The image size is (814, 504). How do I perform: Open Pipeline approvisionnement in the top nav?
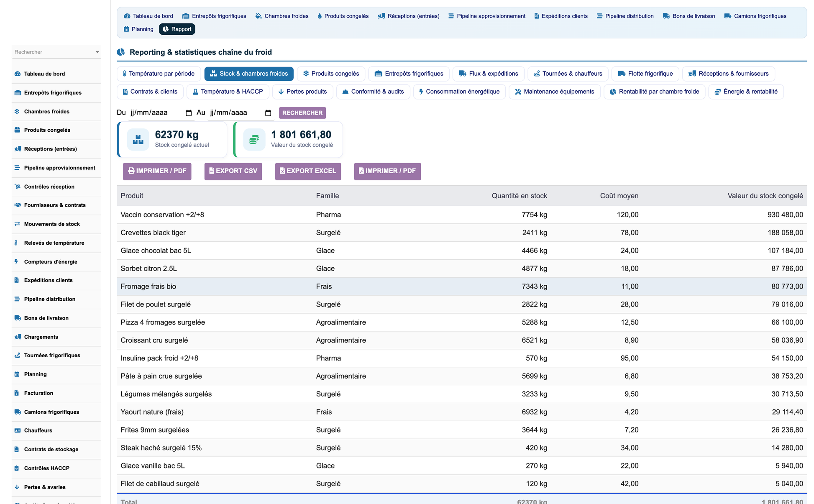487,16
